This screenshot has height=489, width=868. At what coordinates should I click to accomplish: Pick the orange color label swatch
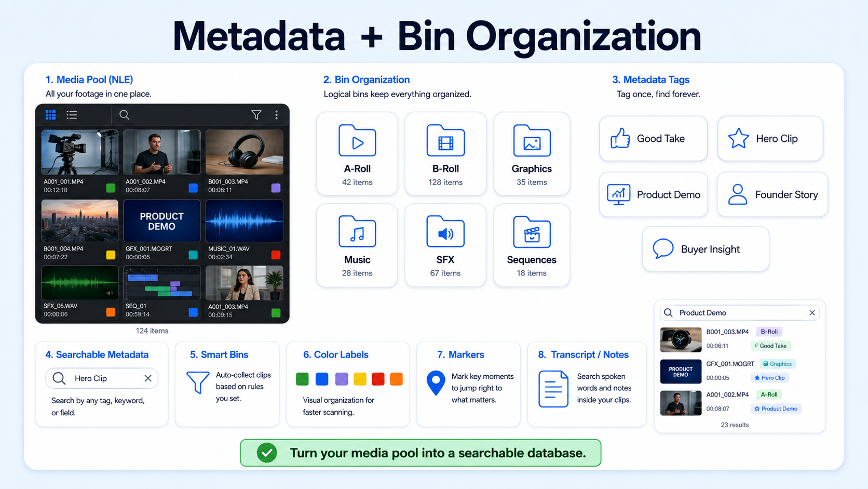[x=396, y=379]
